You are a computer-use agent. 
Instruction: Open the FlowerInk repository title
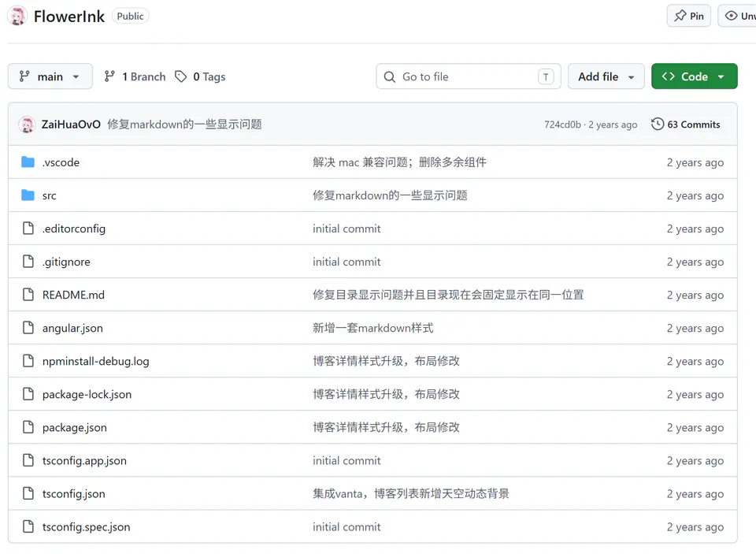click(69, 17)
